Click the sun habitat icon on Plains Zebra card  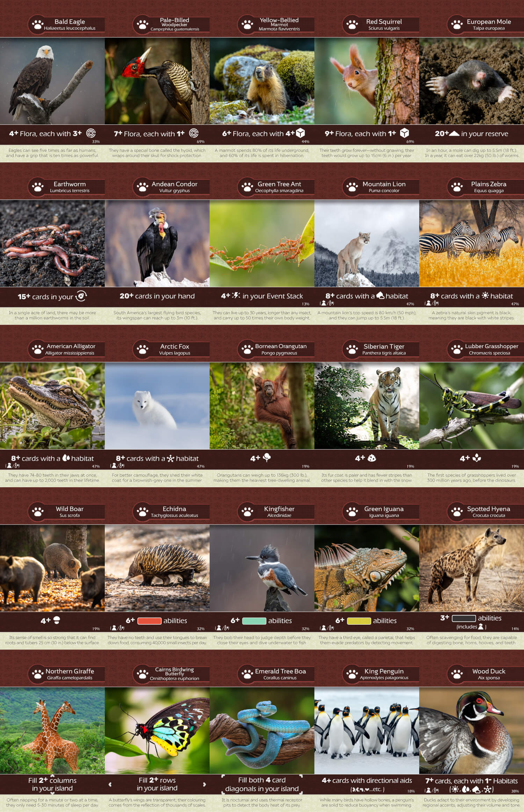485,296
